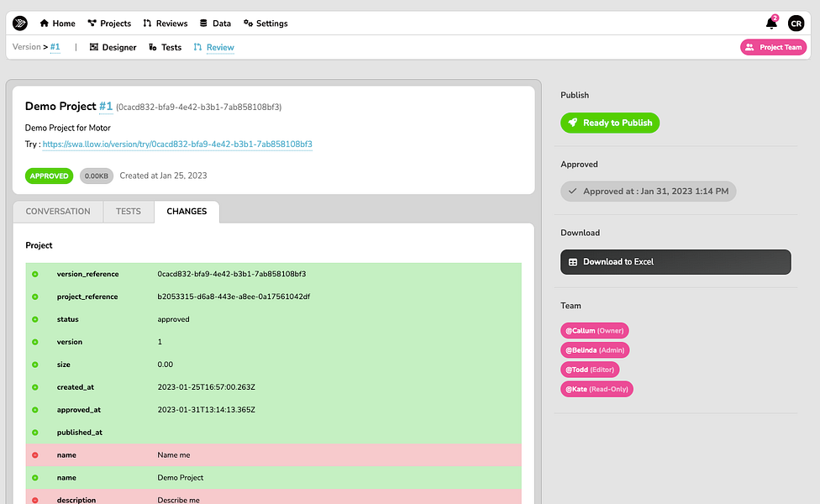
Task: Switch to the TESTS tab
Action: coord(128,211)
